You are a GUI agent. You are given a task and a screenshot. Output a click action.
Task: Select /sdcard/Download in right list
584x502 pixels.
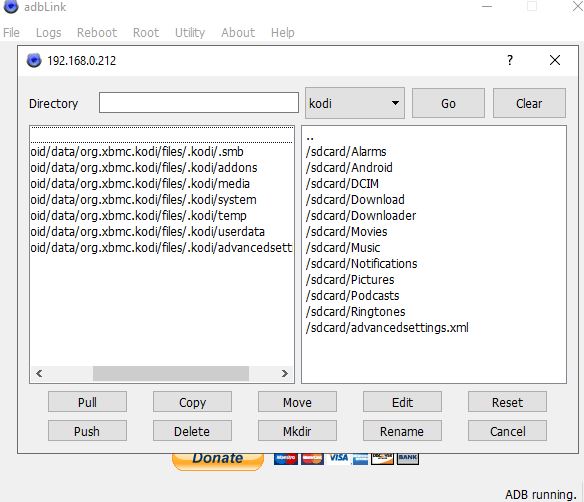(x=434, y=200)
